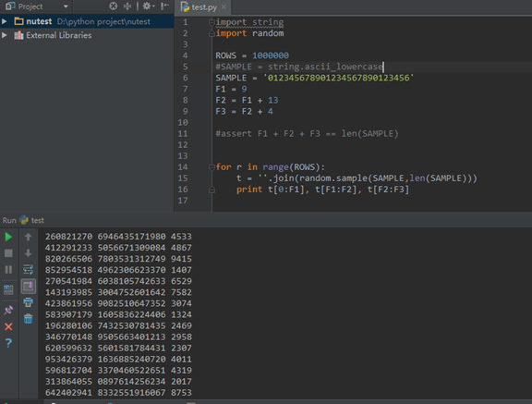Click the random.sample join line
The width and height of the screenshot is (532, 404).
[357, 178]
